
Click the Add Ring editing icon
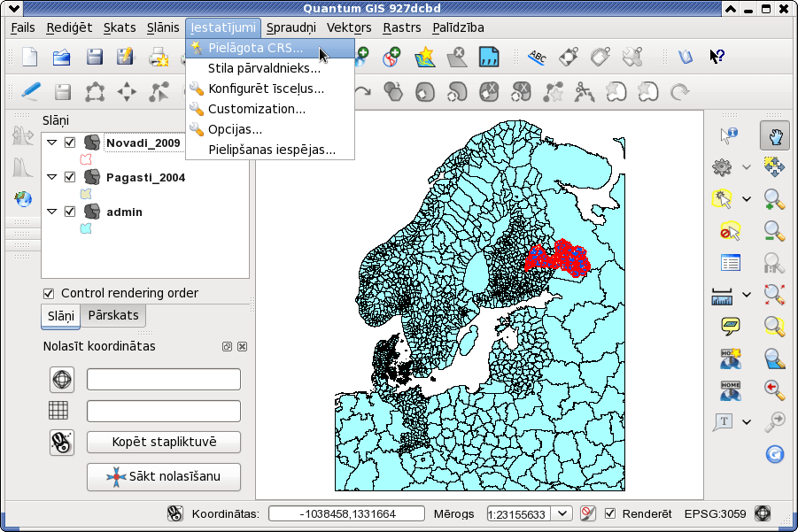point(425,92)
